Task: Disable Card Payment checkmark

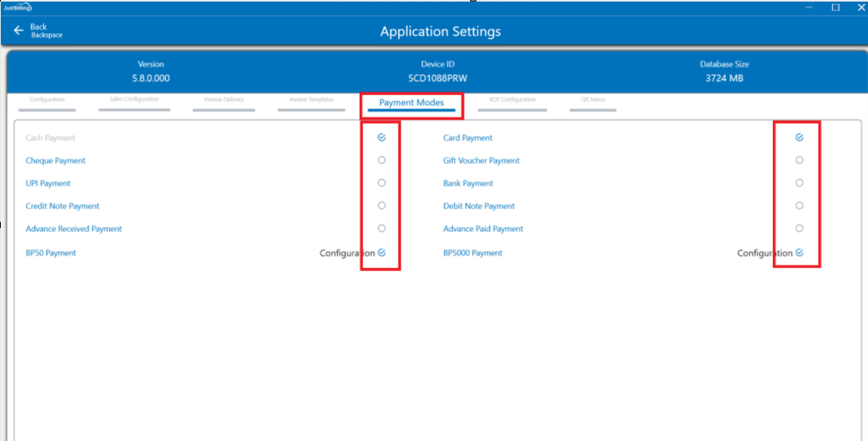Action: pyautogui.click(x=800, y=138)
